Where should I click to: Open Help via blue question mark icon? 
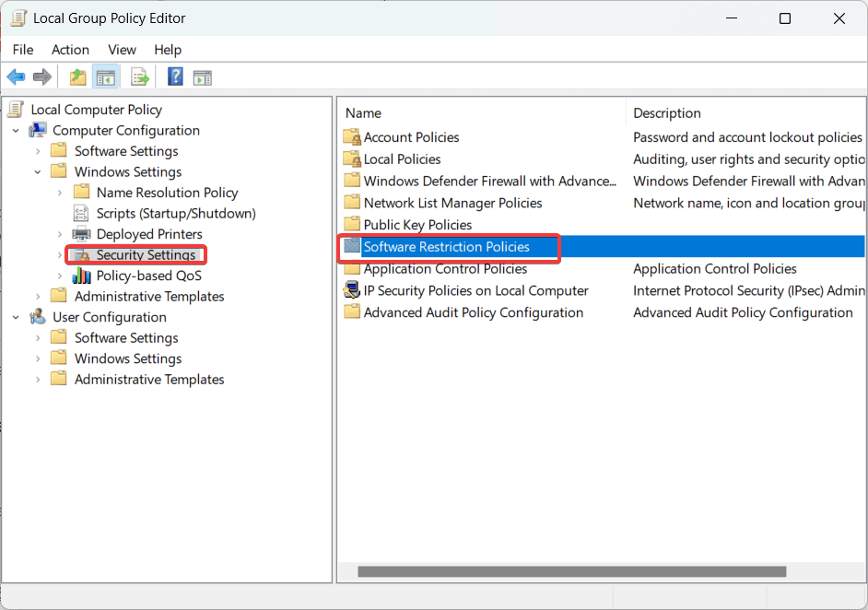point(175,76)
